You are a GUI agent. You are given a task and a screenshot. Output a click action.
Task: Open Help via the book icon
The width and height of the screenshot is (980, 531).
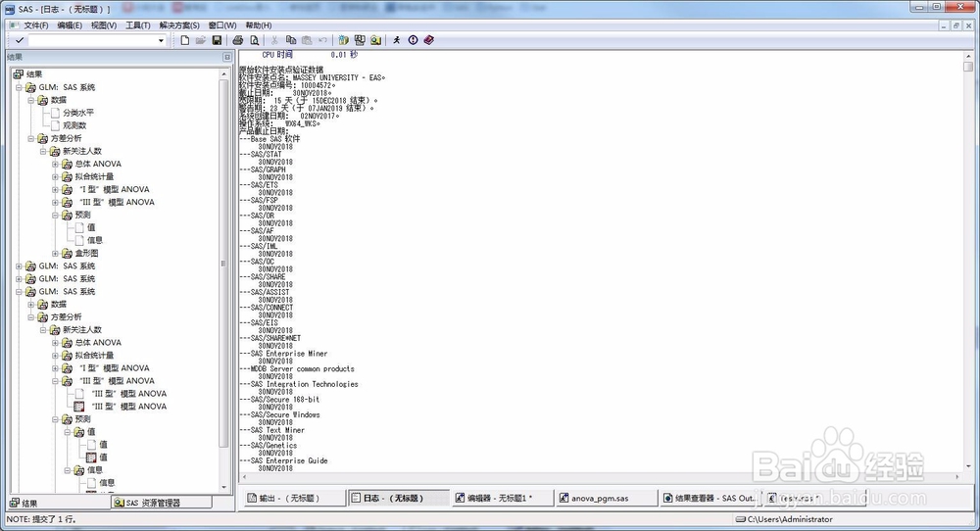429,40
